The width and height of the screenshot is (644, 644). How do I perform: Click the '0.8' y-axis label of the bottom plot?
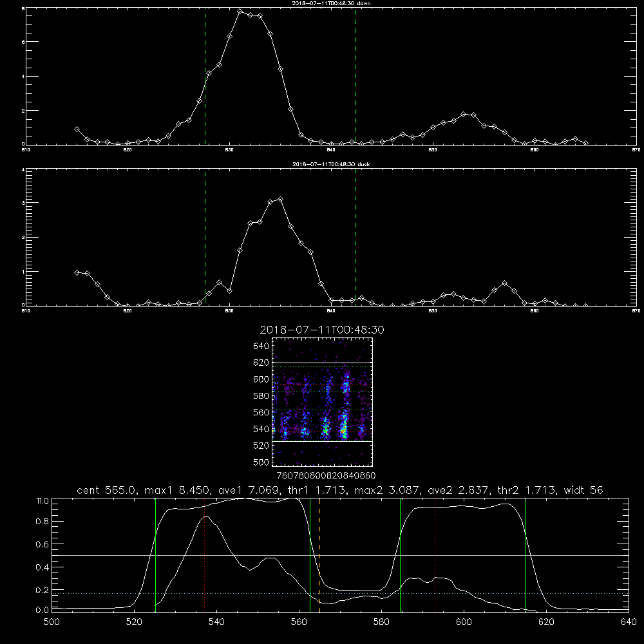[x=43, y=521]
